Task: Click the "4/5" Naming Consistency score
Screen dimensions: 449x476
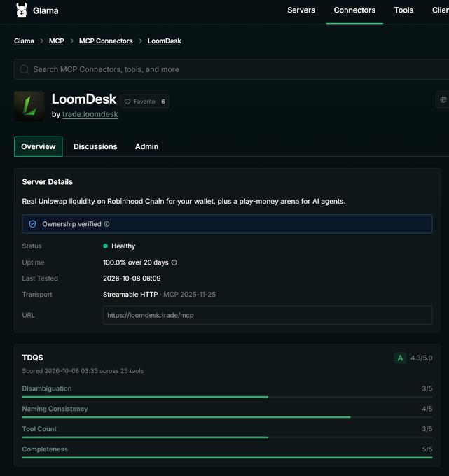Action: pos(427,409)
